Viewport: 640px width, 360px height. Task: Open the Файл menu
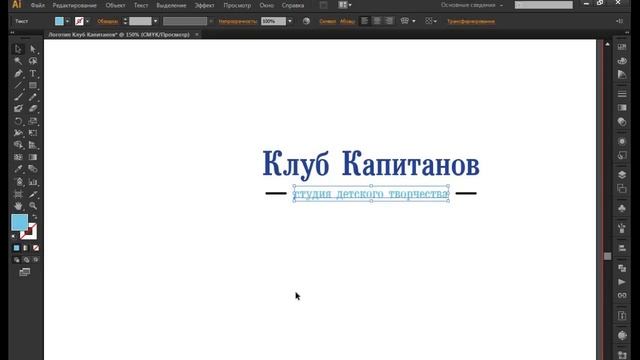pos(38,5)
